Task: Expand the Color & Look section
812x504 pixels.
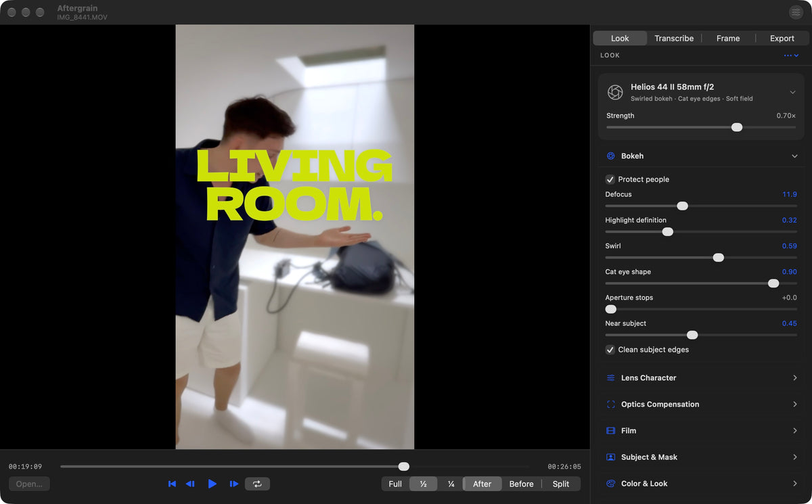Action: (794, 484)
